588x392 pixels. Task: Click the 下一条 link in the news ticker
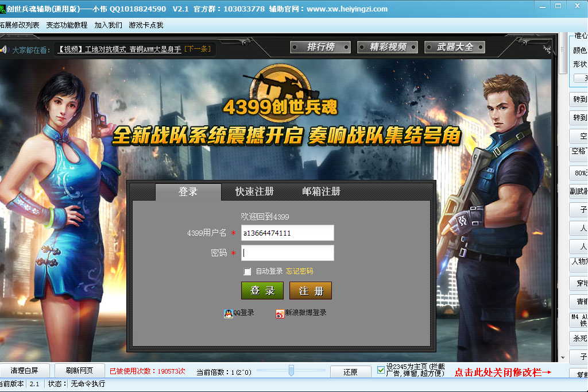point(198,49)
